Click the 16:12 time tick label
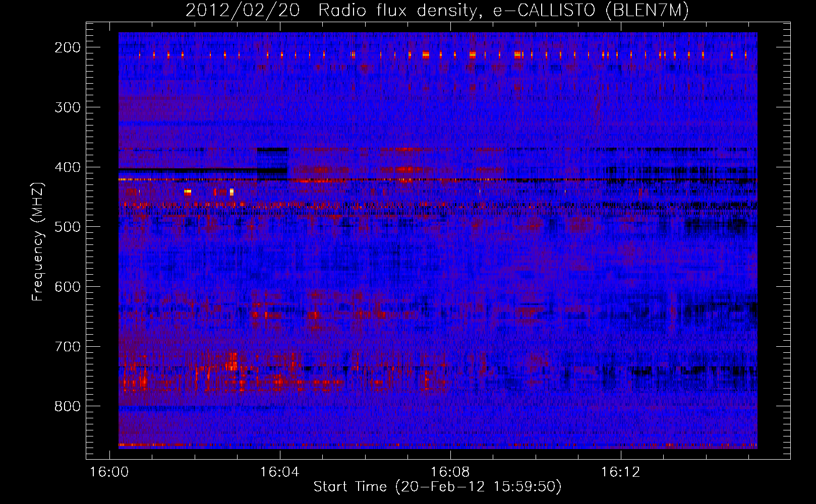The width and height of the screenshot is (816, 504). 621,472
